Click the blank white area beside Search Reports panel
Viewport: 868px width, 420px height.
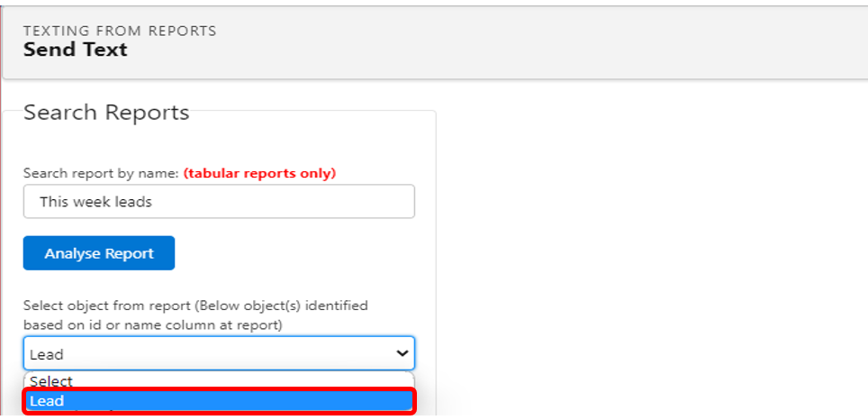[648, 252]
